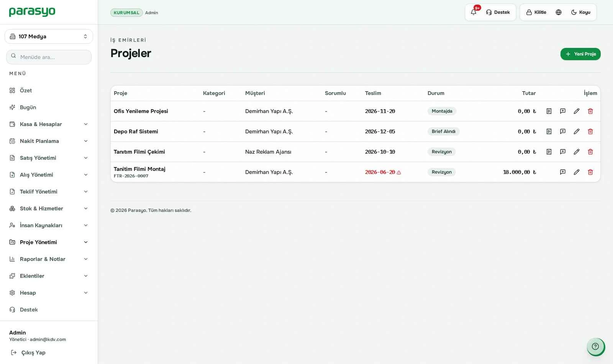Toggle dark mode with Koyu button
613x364 pixels.
click(581, 12)
